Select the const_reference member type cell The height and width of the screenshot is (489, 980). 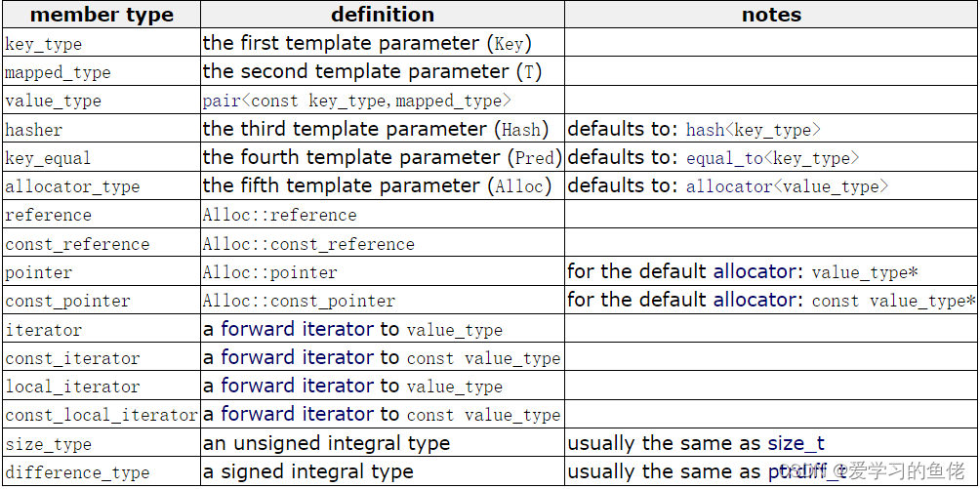[77, 244]
